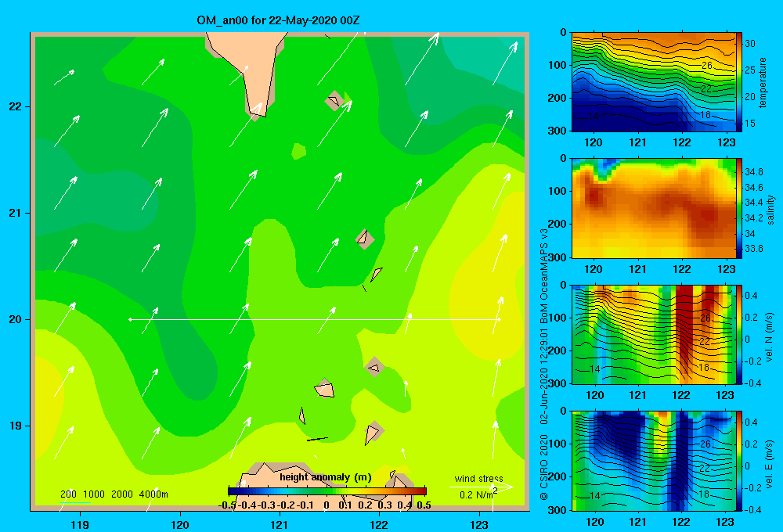
Task: Click the '33.8' tick on salinity scale
Action: click(x=753, y=249)
